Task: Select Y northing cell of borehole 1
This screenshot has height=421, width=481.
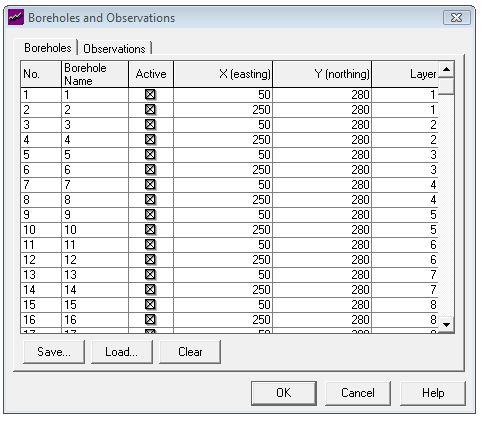Action: [x=322, y=95]
